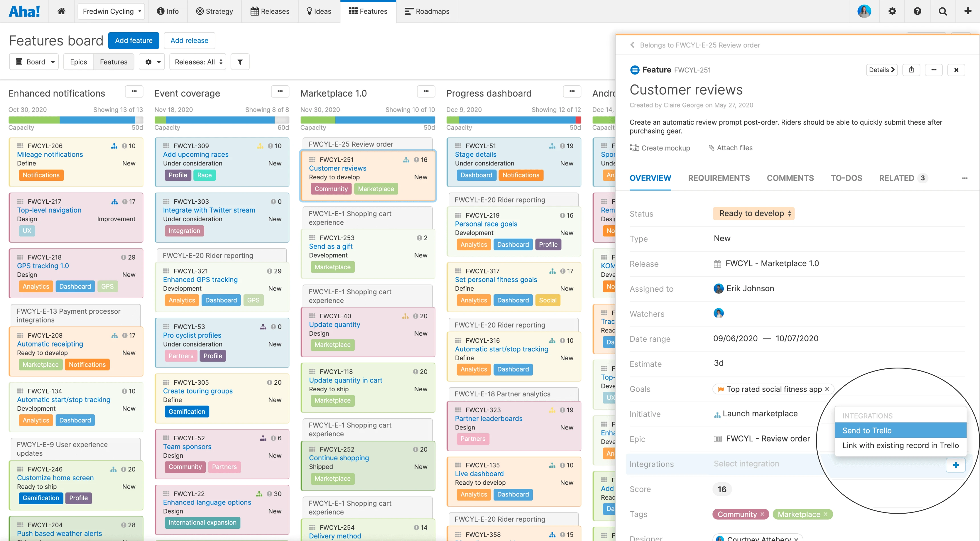Open the Fredwin Cycling workspace dropdown
Viewport: 980px width, 541px height.
111,11
